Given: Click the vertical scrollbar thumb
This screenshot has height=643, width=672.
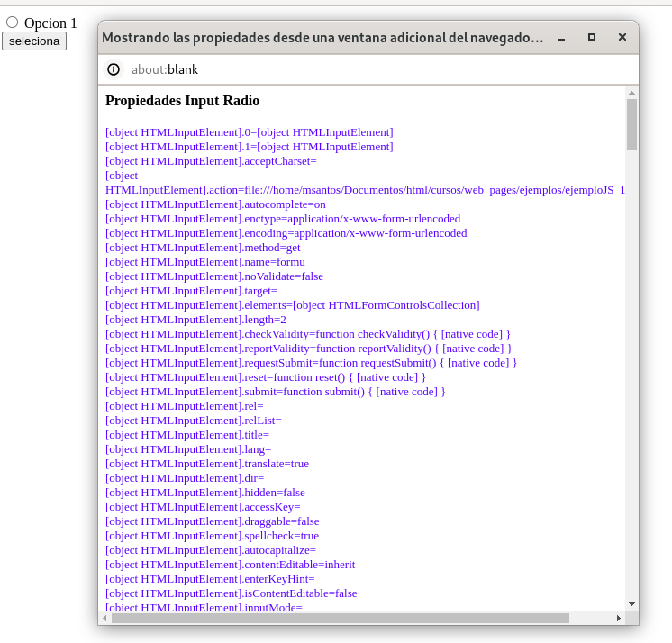Looking at the screenshot, I should tap(631, 123).
